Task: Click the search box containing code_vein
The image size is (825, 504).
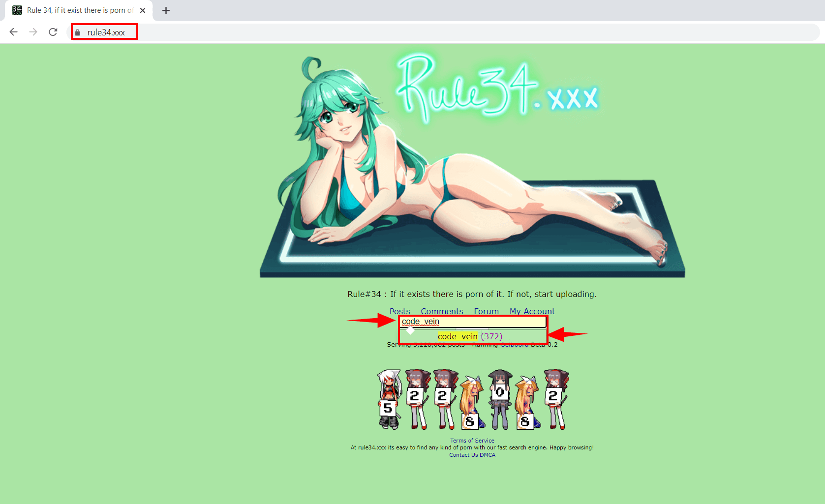Action: point(472,322)
